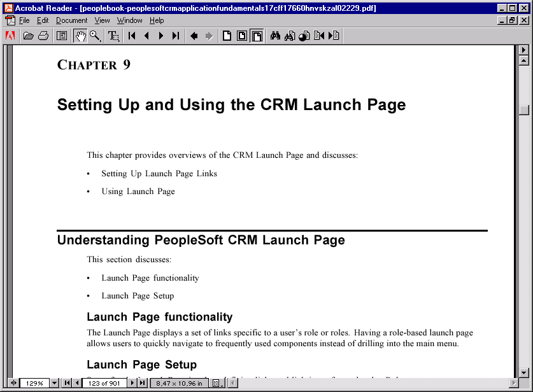This screenshot has width=533, height=392.
Task: Select the Hand tool
Action: [x=81, y=36]
